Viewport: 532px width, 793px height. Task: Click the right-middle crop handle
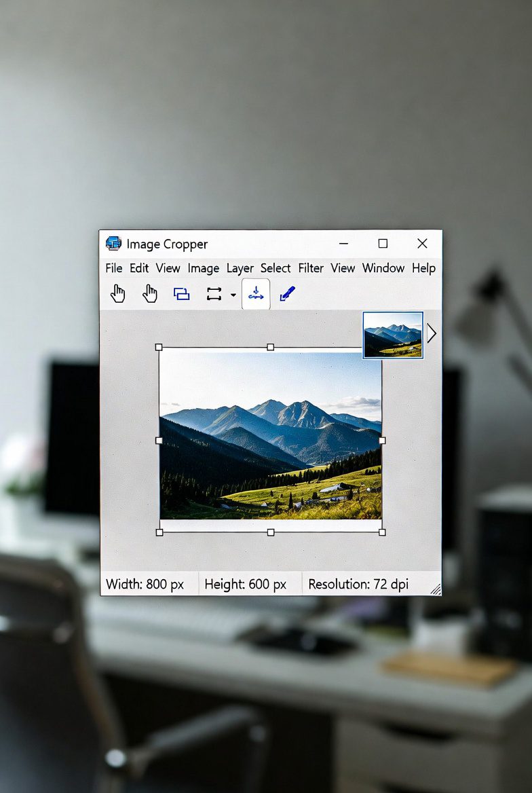coord(382,441)
